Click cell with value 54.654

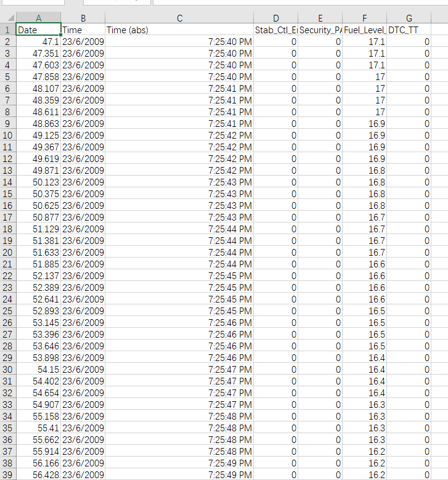click(x=38, y=393)
